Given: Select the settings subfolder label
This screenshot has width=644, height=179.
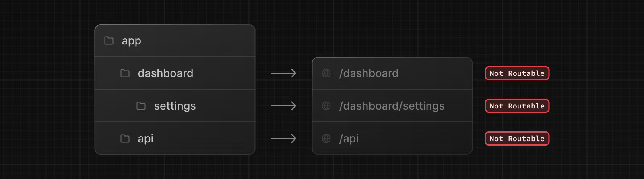Looking at the screenshot, I should click(x=175, y=106).
